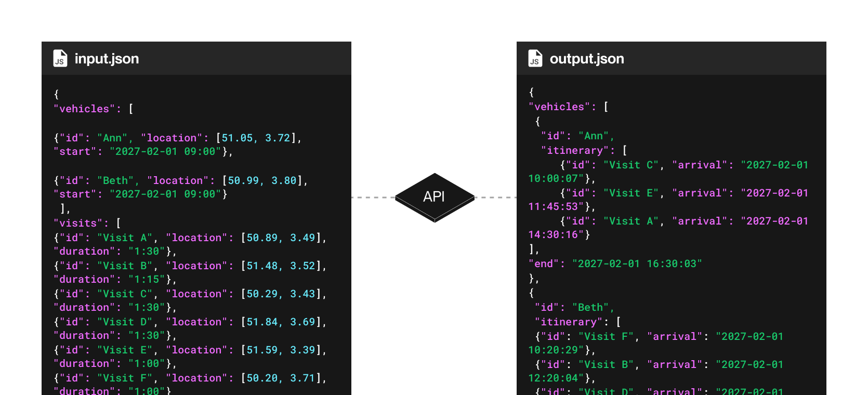Select the input.json title text
Screen dimensions: 868x395
pos(107,59)
